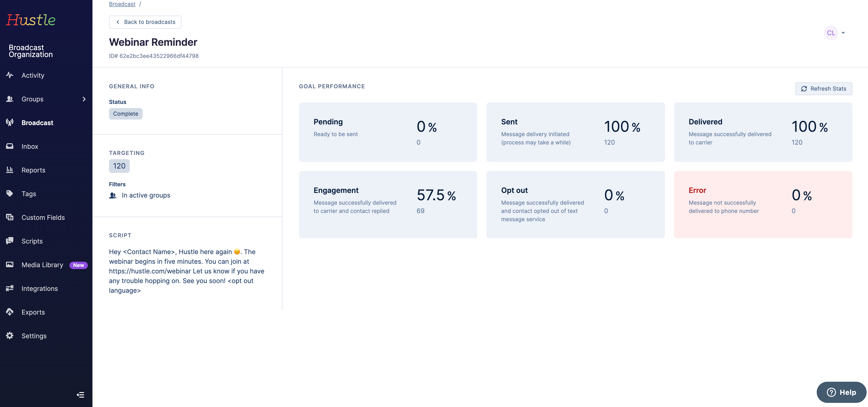Open the Help widget
The width and height of the screenshot is (868, 407).
[x=841, y=392]
